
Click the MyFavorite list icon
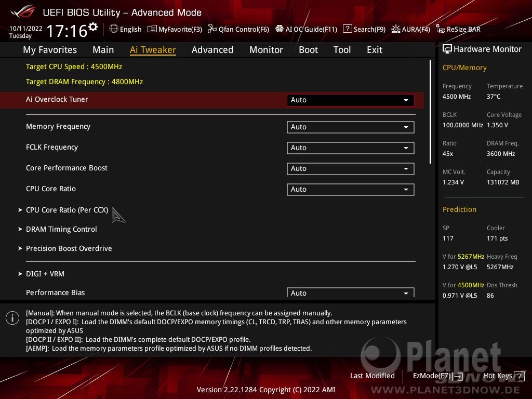(x=152, y=29)
